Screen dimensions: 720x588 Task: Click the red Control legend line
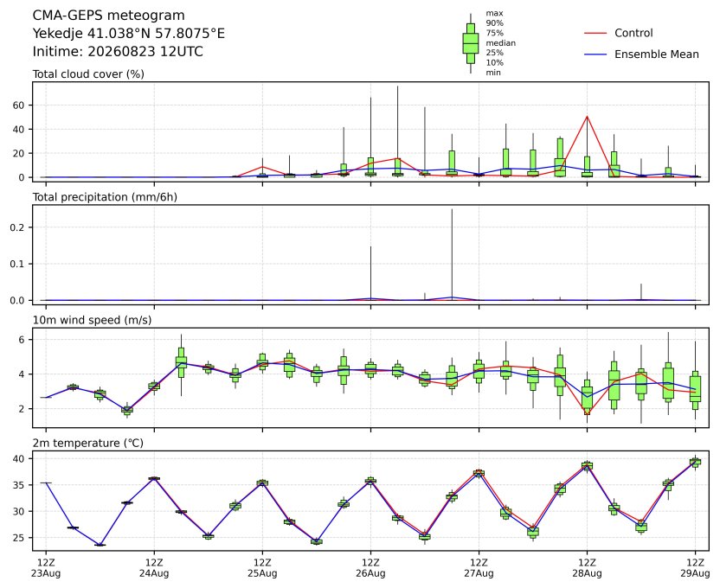coord(595,33)
